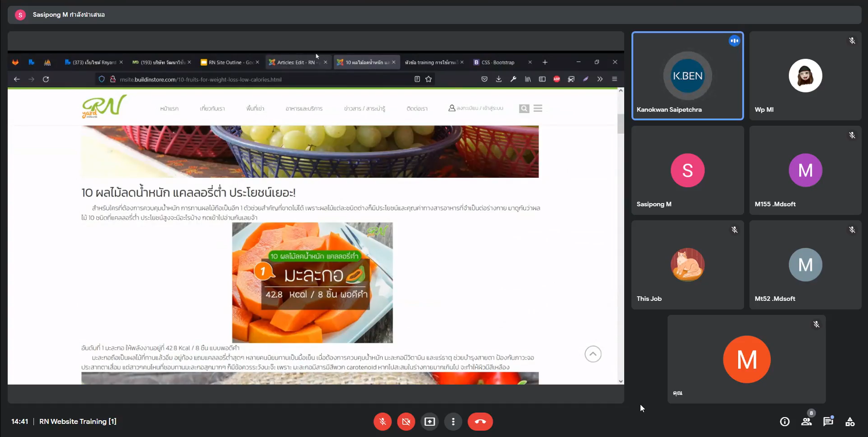The image size is (868, 437).
Task: Click the present screen button
Action: point(429,422)
